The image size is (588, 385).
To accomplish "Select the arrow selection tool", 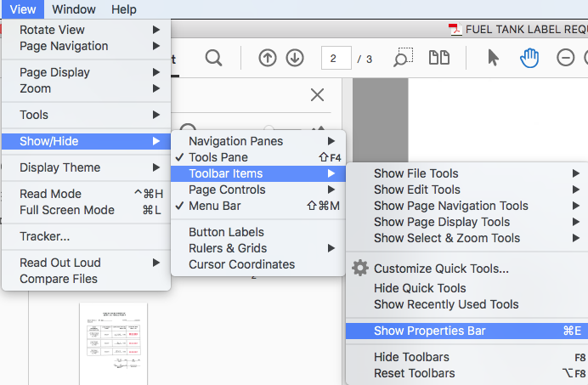I will click(x=493, y=58).
